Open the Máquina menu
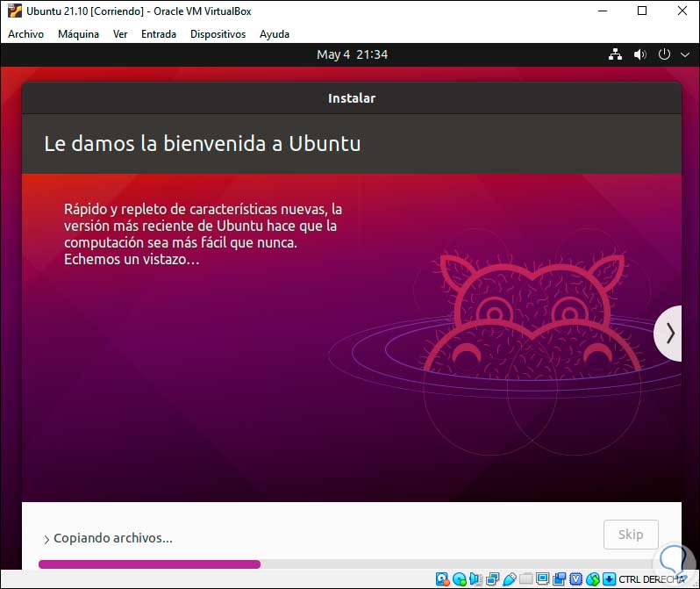The height and width of the screenshot is (589, 700). [78, 34]
